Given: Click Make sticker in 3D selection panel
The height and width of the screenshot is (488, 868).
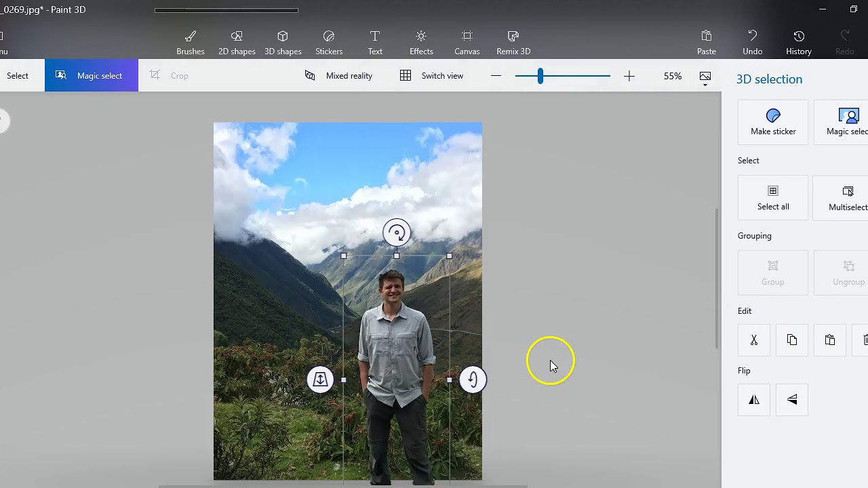Looking at the screenshot, I should point(773,123).
